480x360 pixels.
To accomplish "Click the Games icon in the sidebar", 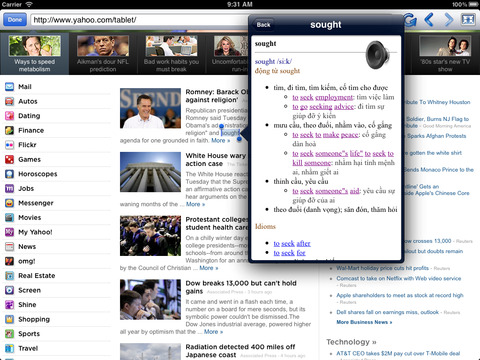I will (10, 159).
